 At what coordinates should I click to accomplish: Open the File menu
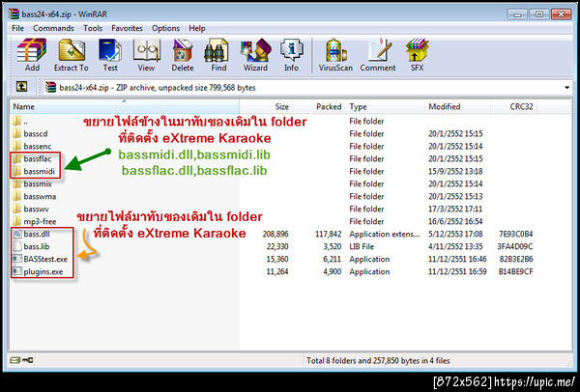17,28
